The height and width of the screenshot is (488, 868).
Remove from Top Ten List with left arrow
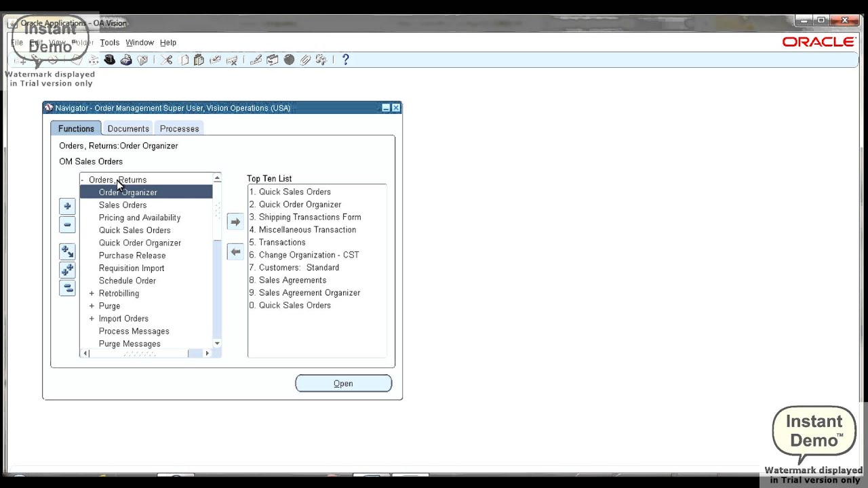point(235,251)
